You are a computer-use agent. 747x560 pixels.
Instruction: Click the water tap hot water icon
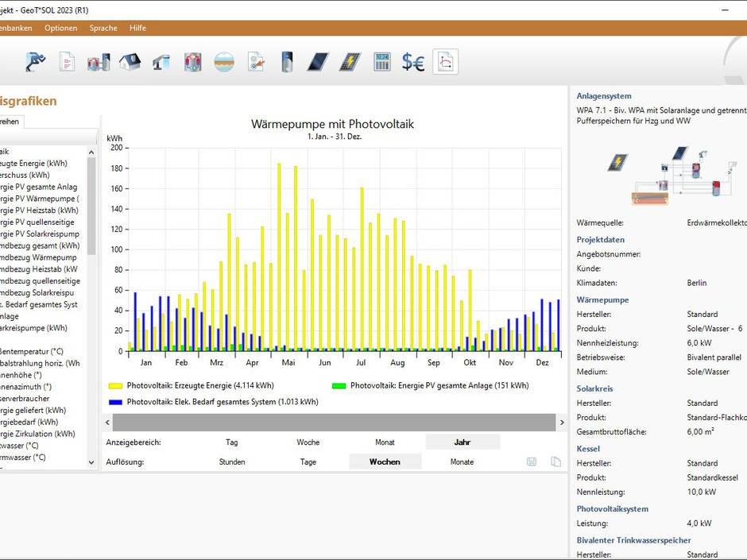click(161, 62)
